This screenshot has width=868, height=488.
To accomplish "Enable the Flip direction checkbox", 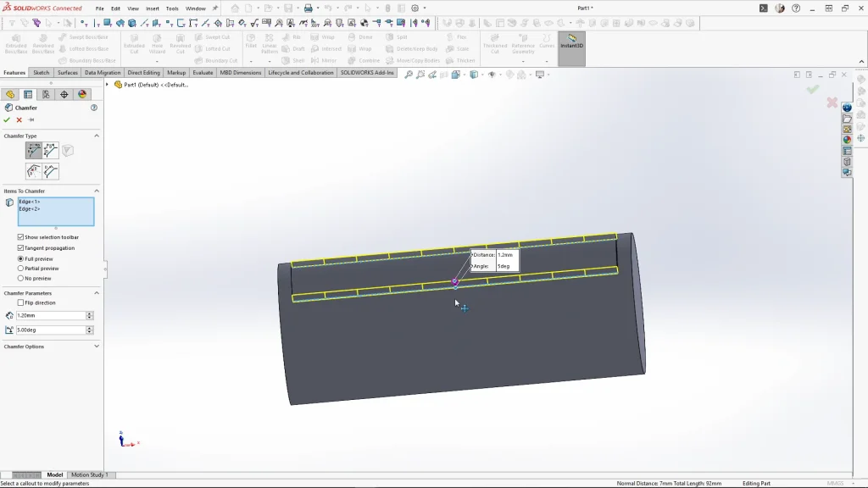I will tap(21, 302).
